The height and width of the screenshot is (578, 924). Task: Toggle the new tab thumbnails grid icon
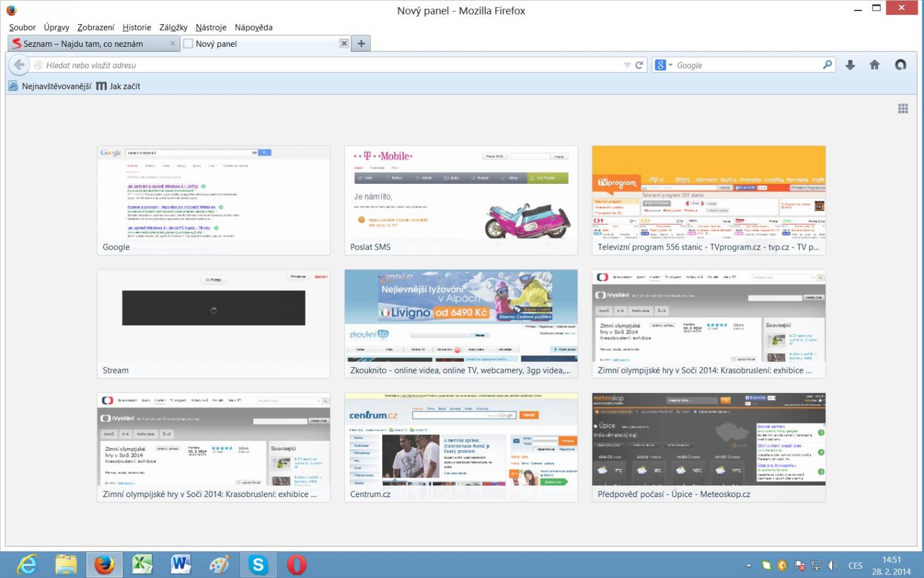coord(903,109)
